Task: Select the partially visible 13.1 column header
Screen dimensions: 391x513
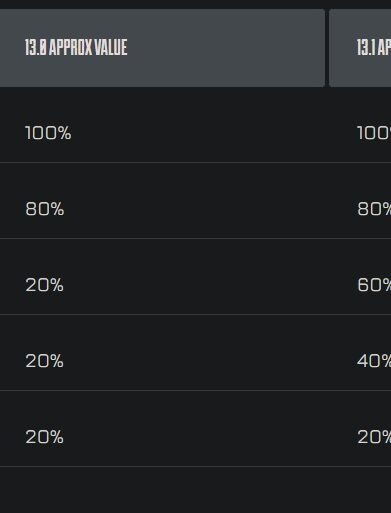Action: click(x=360, y=48)
